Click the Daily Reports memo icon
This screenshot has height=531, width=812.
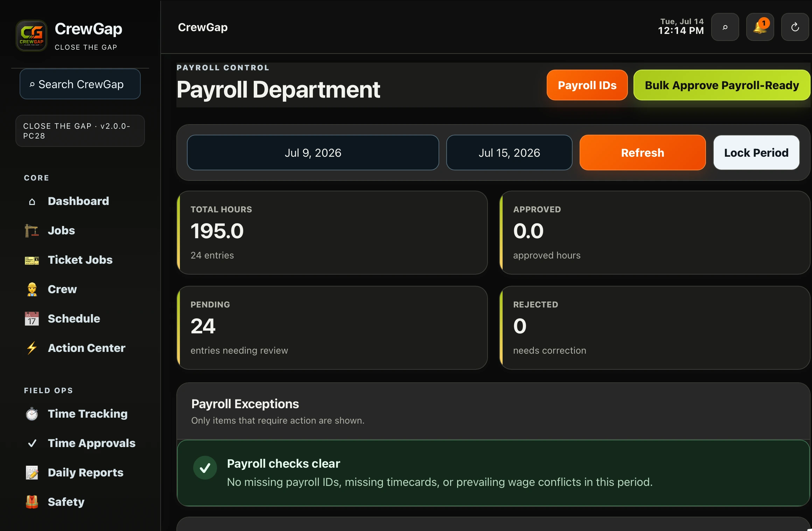tap(32, 473)
